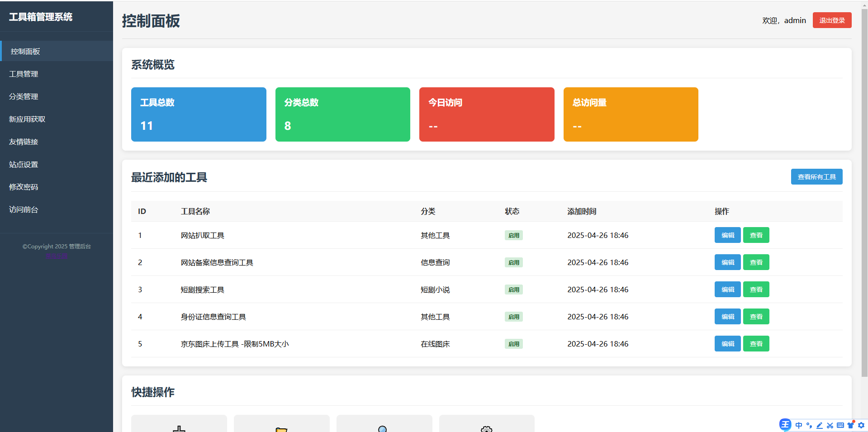The width and height of the screenshot is (868, 432).
Task: Select the handwriting pencil icon in input toolbar
Action: pyautogui.click(x=820, y=425)
